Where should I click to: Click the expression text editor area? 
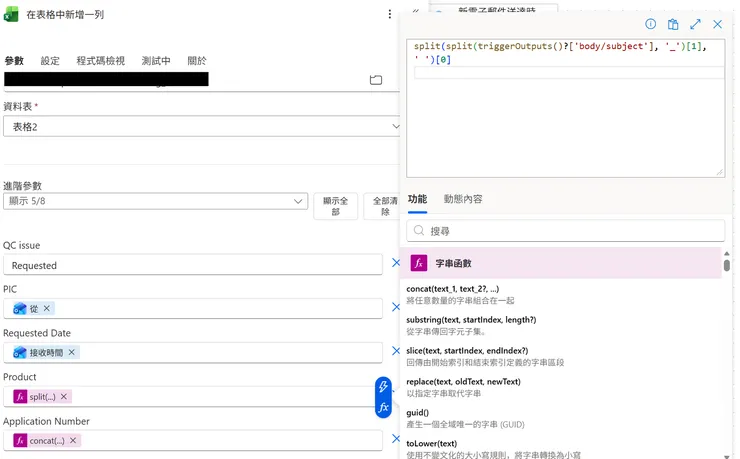pos(565,108)
